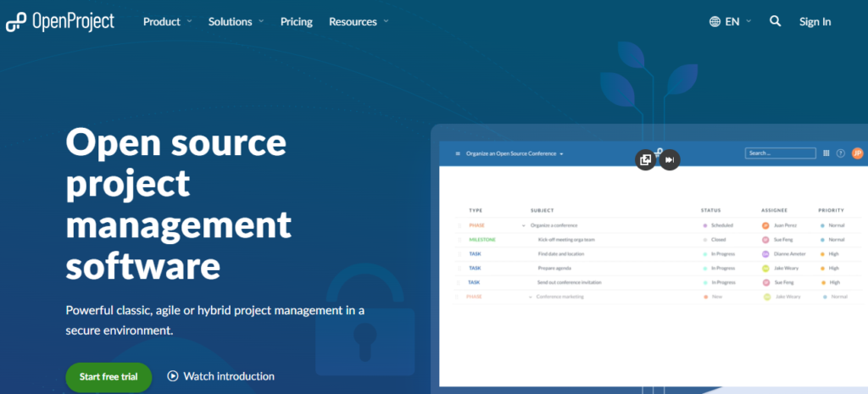Click the picture-in-picture overlay icon
The image size is (868, 394).
[x=645, y=160]
